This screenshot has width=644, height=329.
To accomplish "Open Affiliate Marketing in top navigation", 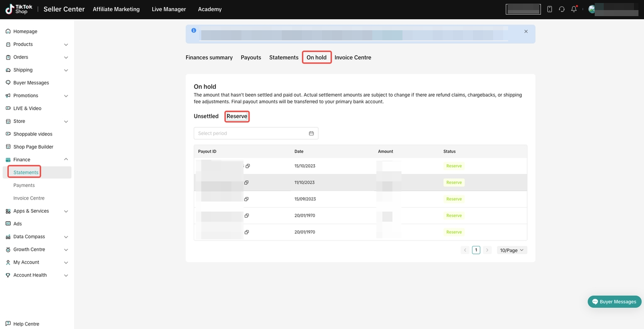I will point(116,9).
